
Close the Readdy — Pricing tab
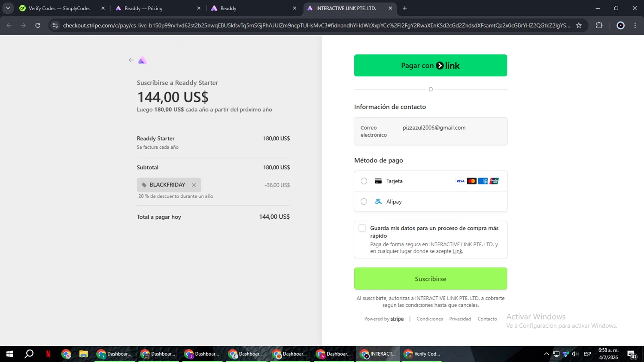pos(199,8)
